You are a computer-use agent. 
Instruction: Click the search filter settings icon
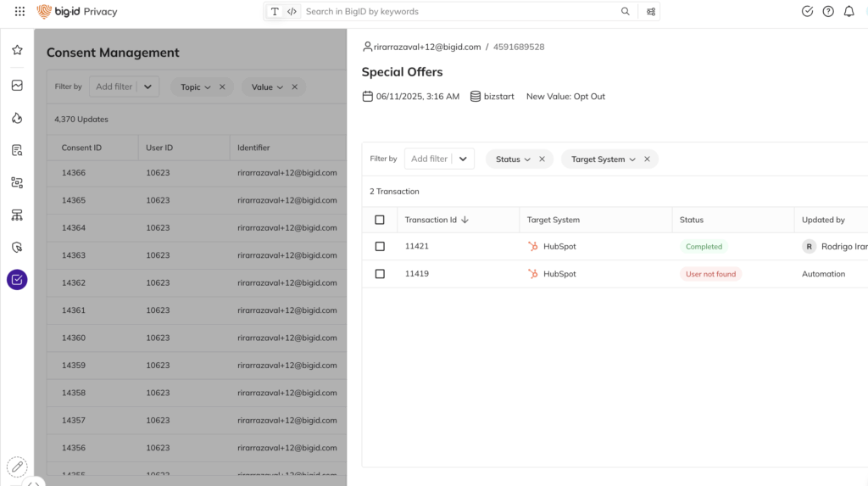(x=650, y=12)
